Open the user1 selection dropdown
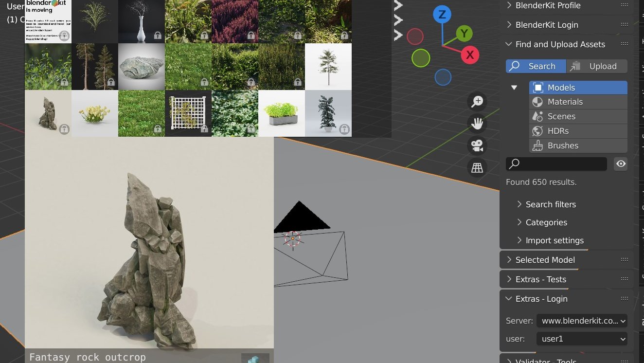 tap(582, 339)
